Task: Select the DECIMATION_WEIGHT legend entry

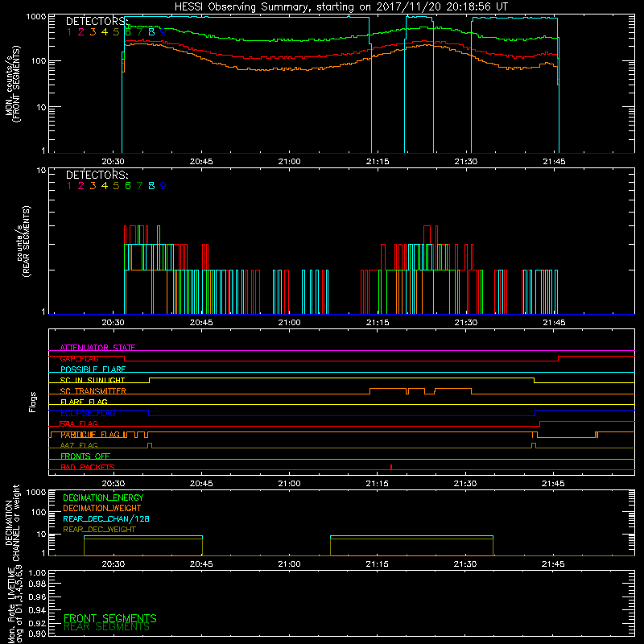Action: point(102,508)
